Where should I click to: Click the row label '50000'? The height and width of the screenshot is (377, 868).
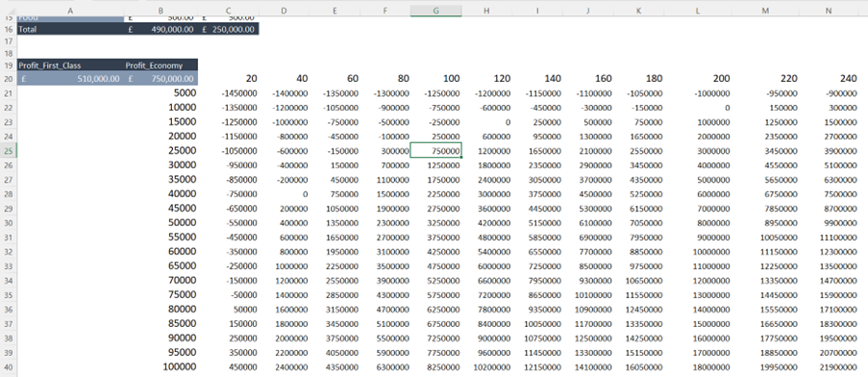(161, 222)
